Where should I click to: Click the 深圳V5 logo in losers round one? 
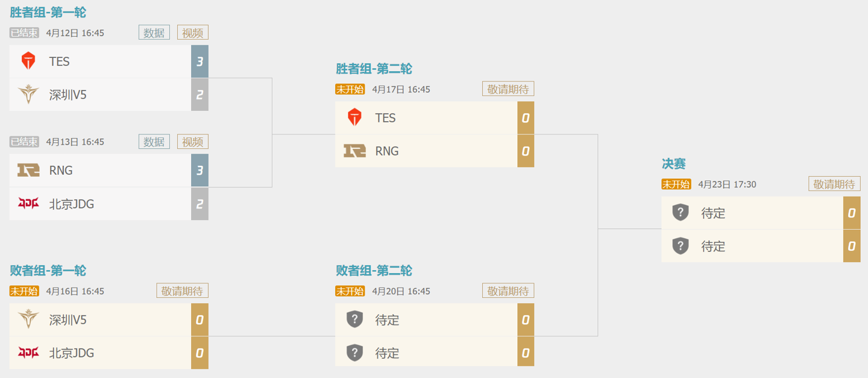(28, 320)
